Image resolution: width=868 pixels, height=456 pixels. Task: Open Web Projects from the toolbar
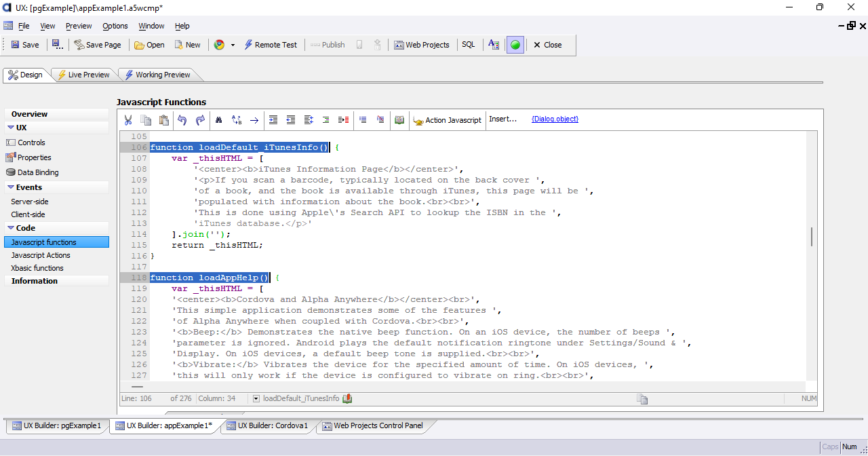(x=422, y=45)
